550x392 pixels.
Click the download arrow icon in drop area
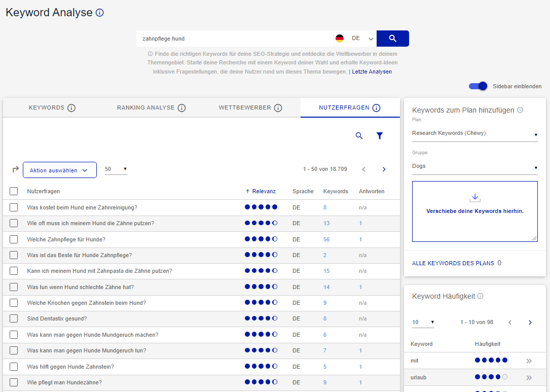(475, 198)
